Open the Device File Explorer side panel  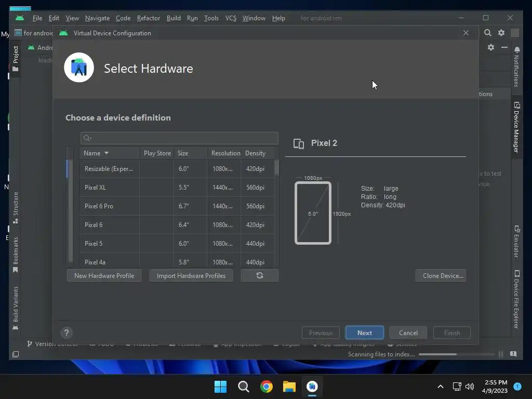[516, 299]
